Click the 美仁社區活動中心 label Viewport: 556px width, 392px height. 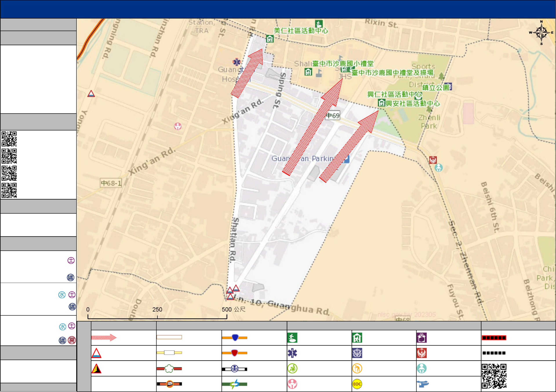pyautogui.click(x=301, y=31)
